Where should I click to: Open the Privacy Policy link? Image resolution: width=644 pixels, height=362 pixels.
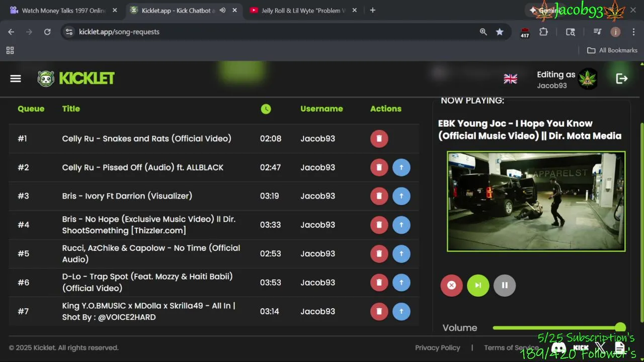coord(437,348)
